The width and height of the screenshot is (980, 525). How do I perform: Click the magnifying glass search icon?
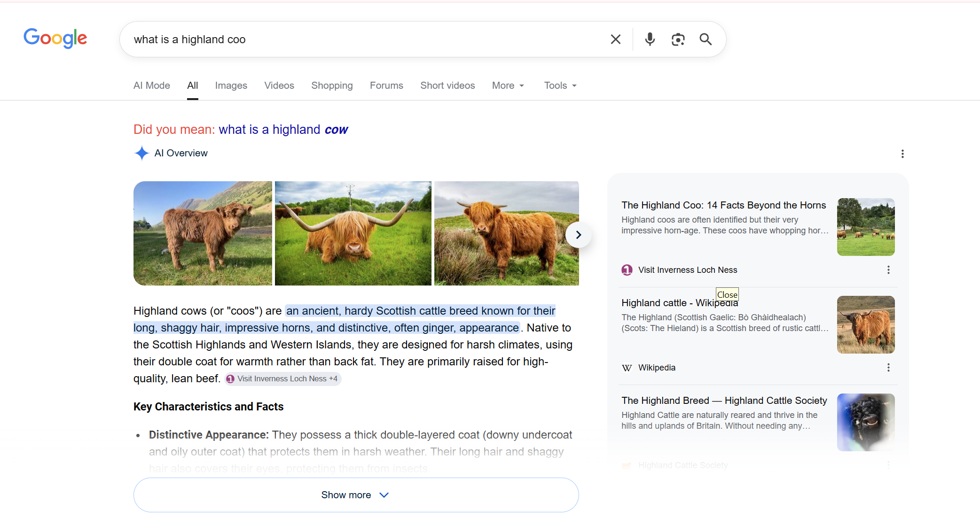click(x=706, y=39)
